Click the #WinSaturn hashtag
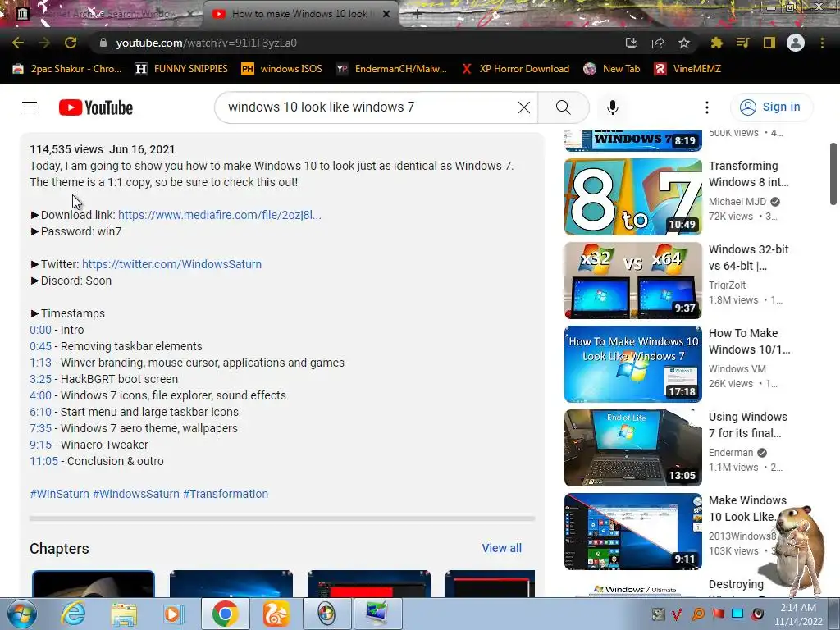This screenshot has height=630, width=840. click(x=59, y=494)
